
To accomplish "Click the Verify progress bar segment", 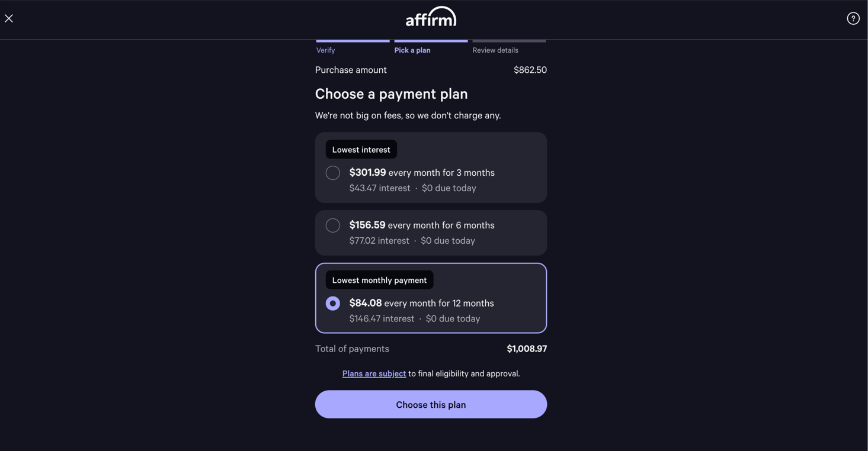I will point(353,41).
